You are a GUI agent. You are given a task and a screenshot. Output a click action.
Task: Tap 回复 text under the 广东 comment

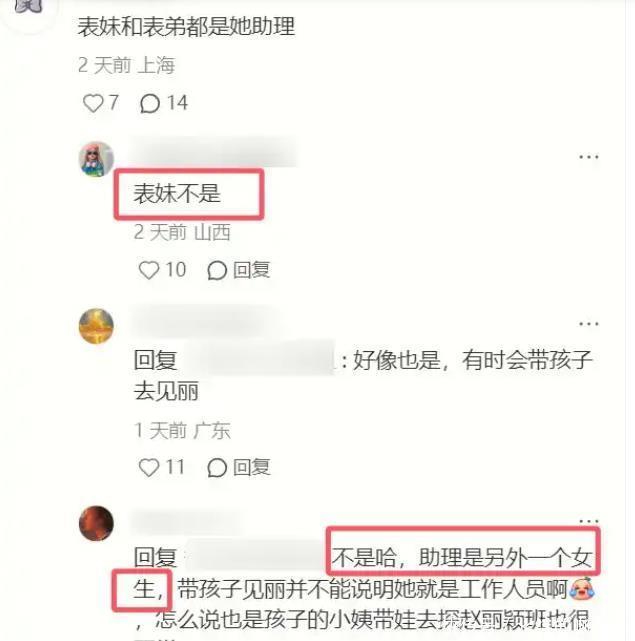coord(251,467)
